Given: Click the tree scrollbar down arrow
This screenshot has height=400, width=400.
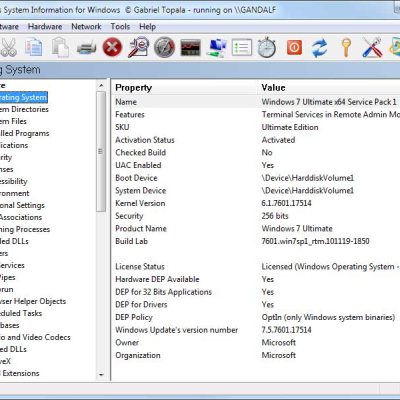Looking at the screenshot, I should point(101,375).
